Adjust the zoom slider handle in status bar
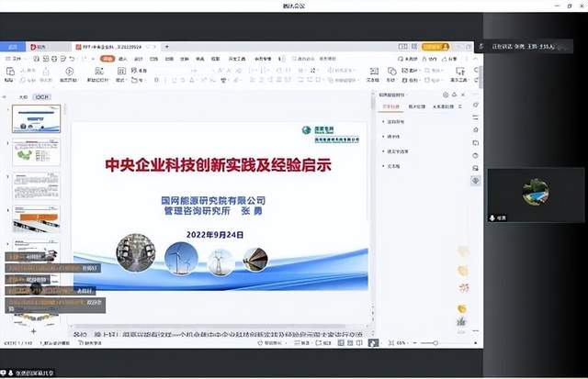Viewport: 588px width, 379px height. (x=435, y=342)
